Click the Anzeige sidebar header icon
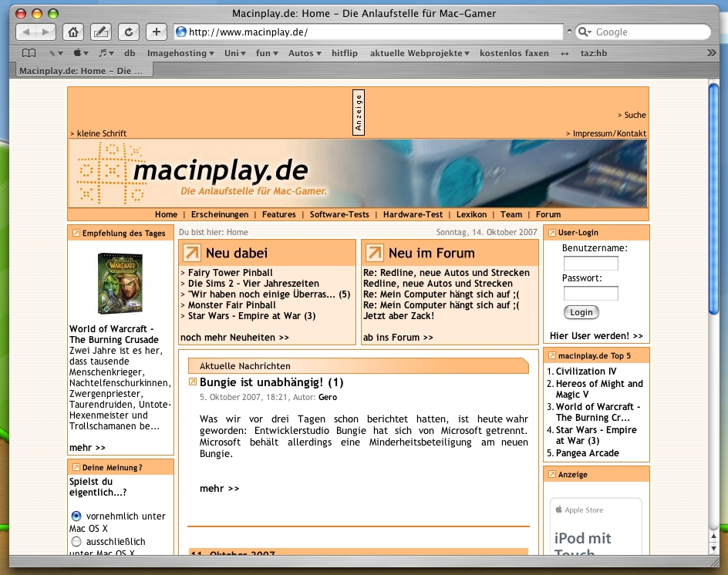The width and height of the screenshot is (728, 575). click(551, 474)
